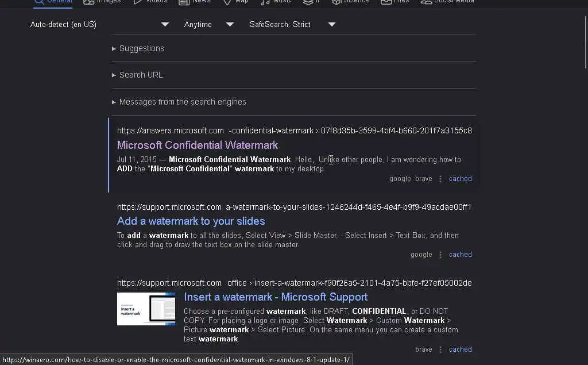Open more options for Add a watermark to your slides
This screenshot has width=588, height=365.
[x=440, y=255]
